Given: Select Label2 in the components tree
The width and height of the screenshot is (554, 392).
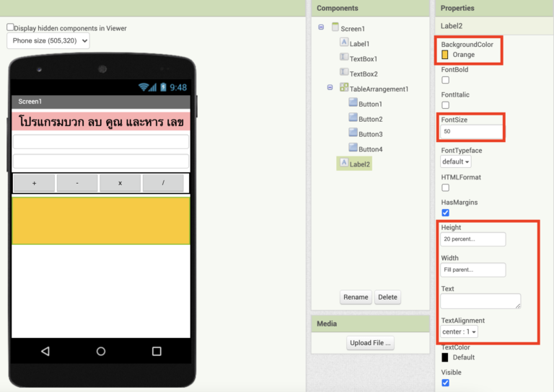Looking at the screenshot, I should pyautogui.click(x=360, y=164).
